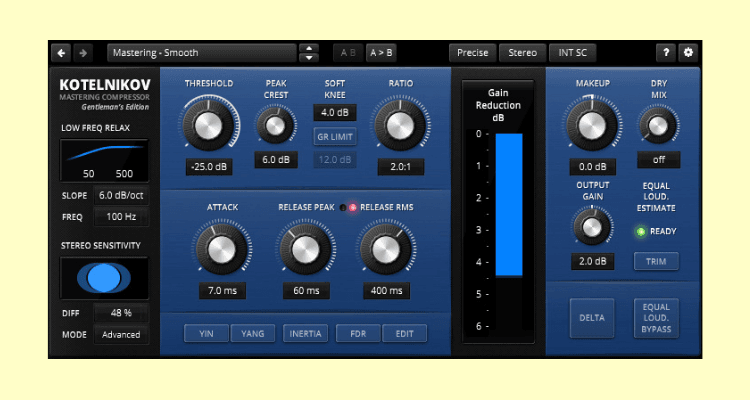Click the 0.0 dB makeup value
The width and height of the screenshot is (750, 400).
(x=593, y=167)
